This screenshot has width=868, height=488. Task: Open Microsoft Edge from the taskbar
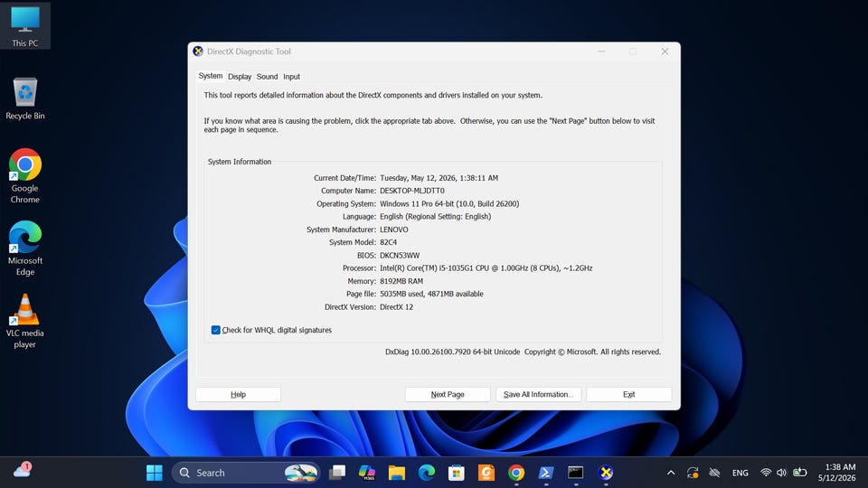coord(427,473)
